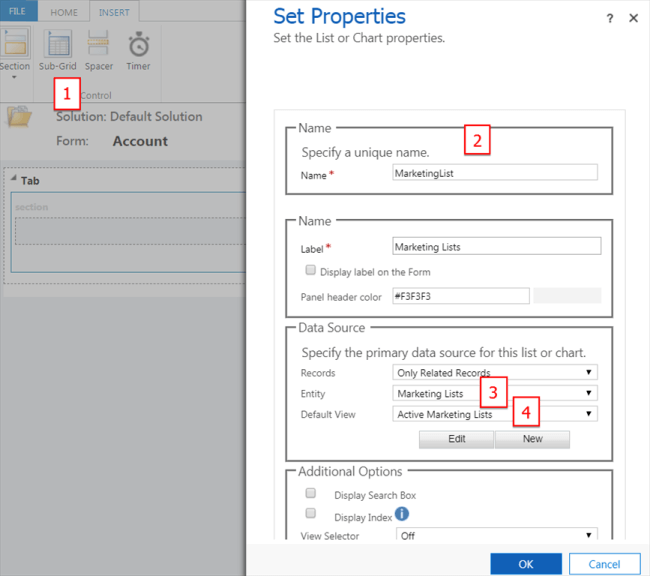This screenshot has width=650, height=576.
Task: Click the Edit view button
Action: point(456,439)
